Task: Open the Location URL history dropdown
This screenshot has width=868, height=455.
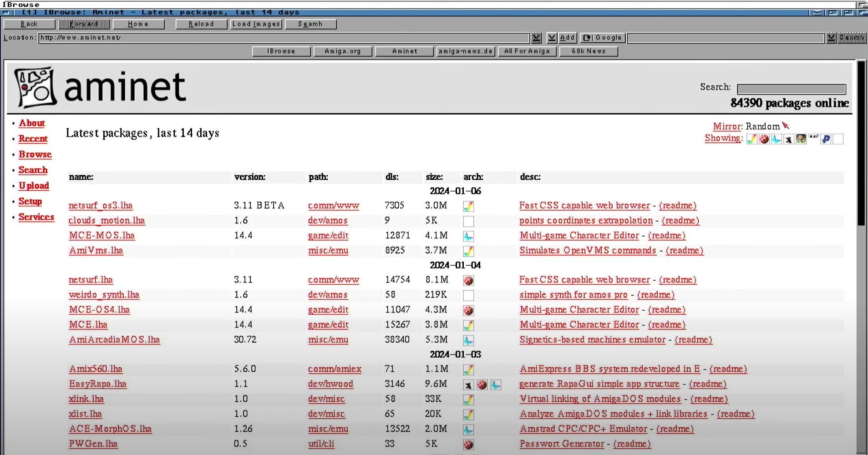Action: coord(537,38)
